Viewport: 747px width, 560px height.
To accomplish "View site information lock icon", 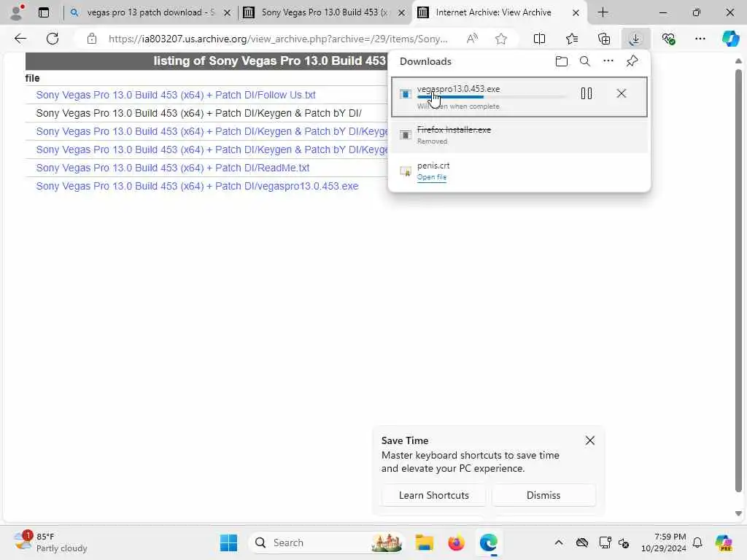I will click(x=91, y=39).
